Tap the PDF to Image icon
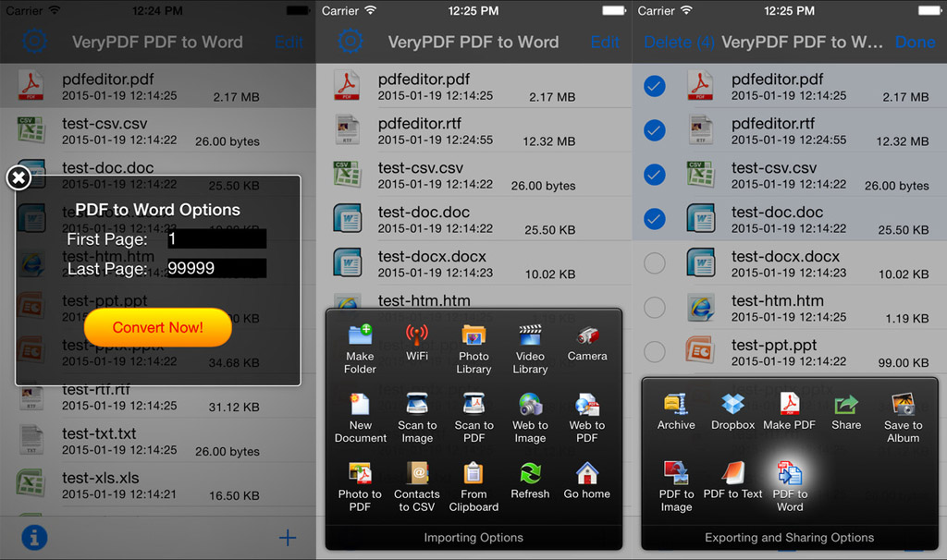 676,484
